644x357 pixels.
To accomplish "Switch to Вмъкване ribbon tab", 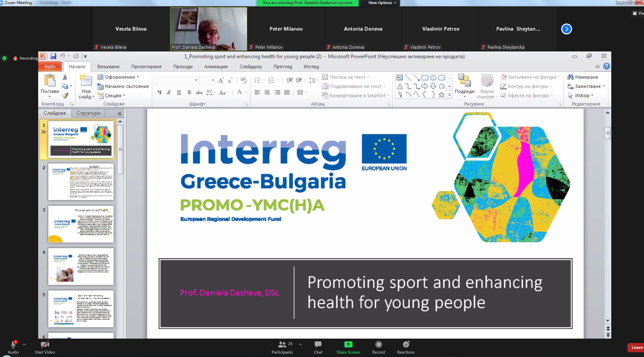I will pyautogui.click(x=108, y=66).
